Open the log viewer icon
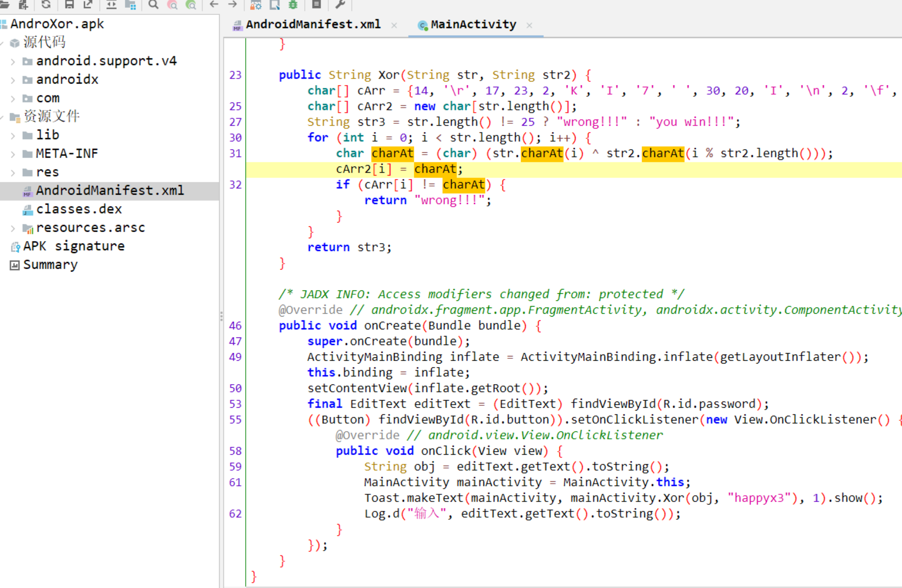Screen dimensions: 902x588 pyautogui.click(x=316, y=4)
